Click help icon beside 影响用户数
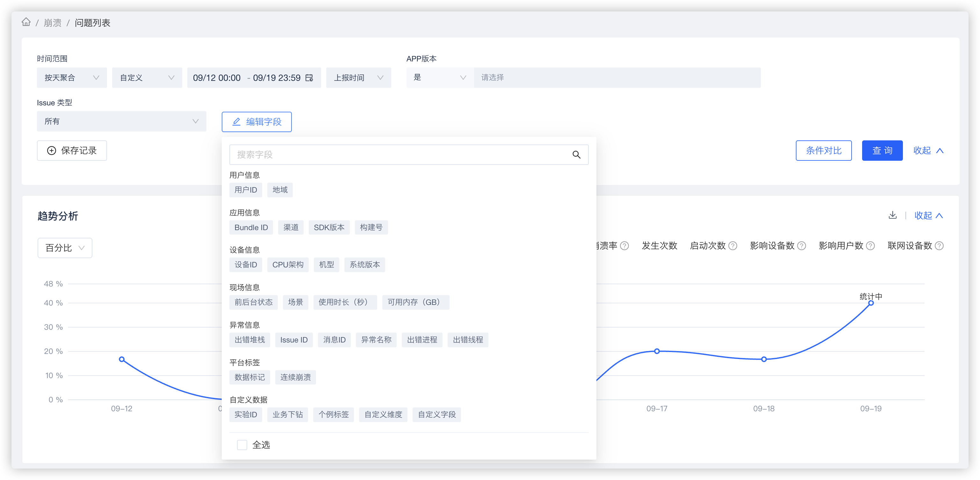The image size is (980, 480). 870,246
